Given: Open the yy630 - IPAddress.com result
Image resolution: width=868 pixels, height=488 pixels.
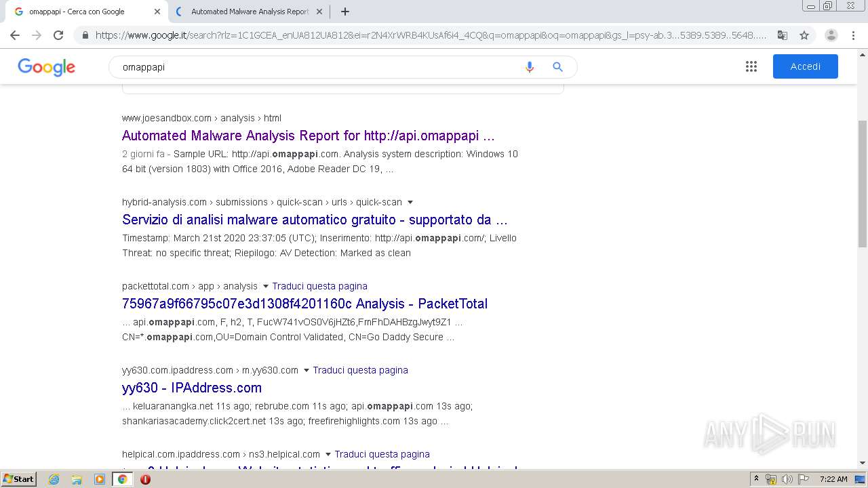Looking at the screenshot, I should (x=192, y=388).
